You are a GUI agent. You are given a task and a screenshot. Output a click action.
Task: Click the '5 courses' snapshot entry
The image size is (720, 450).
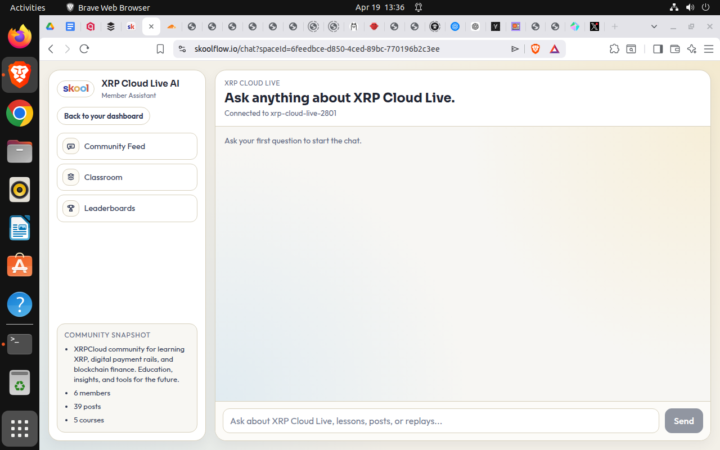coord(89,420)
